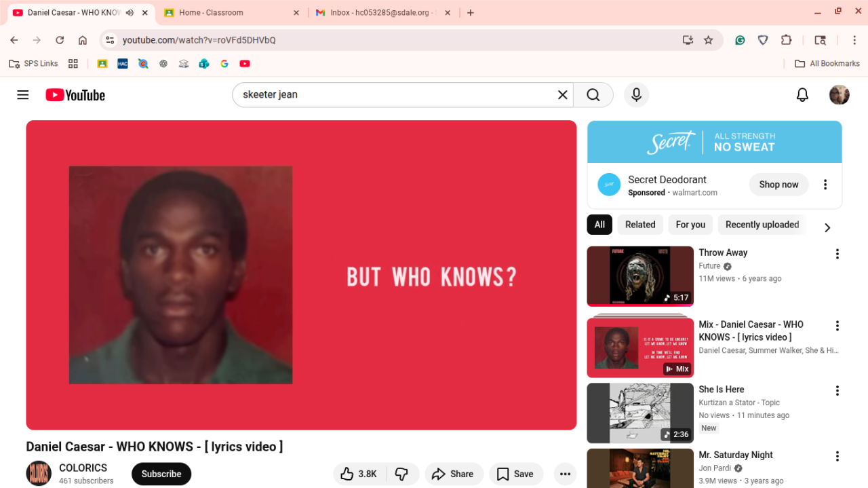Image resolution: width=868 pixels, height=488 pixels.
Task: Click the magnifier search button
Action: (593, 95)
